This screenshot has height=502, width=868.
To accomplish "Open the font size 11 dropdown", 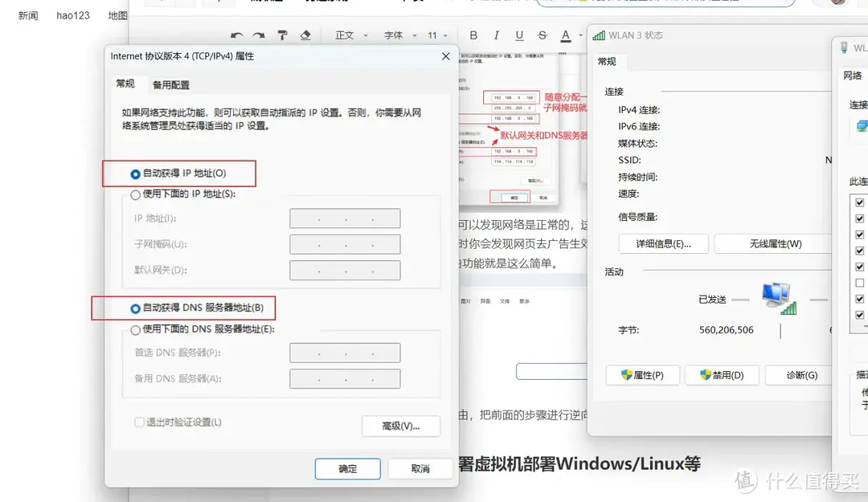I will coord(437,35).
